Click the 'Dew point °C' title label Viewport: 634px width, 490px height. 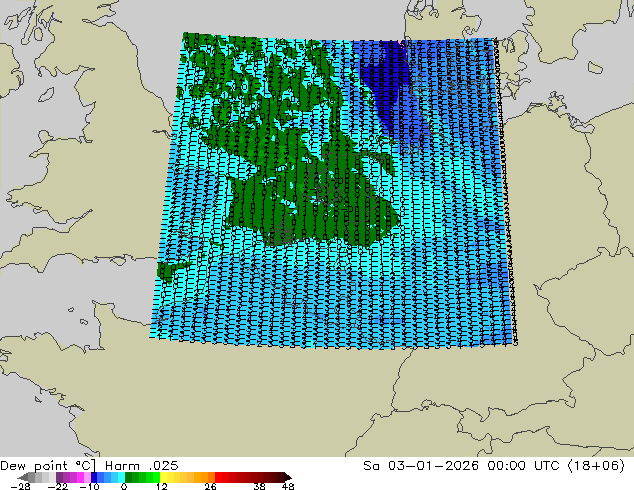pos(48,466)
